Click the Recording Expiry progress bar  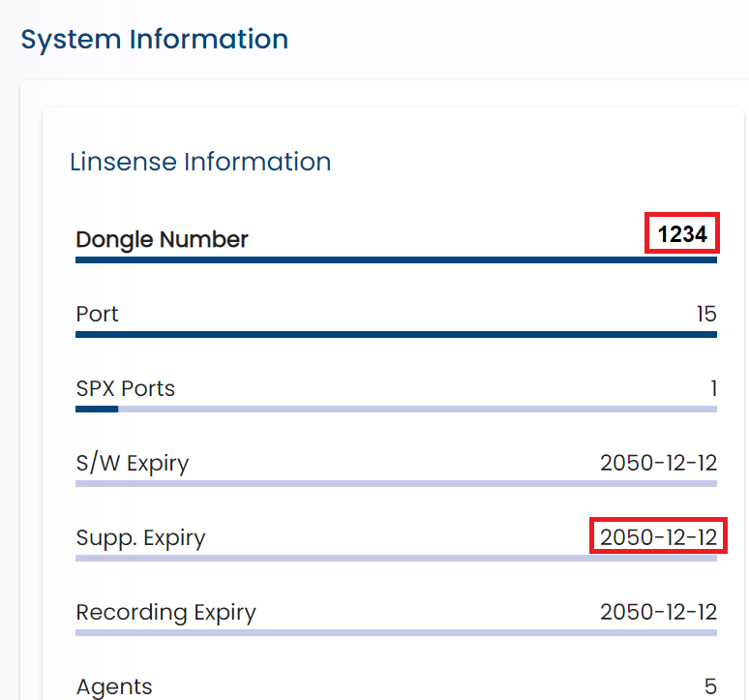click(x=396, y=632)
